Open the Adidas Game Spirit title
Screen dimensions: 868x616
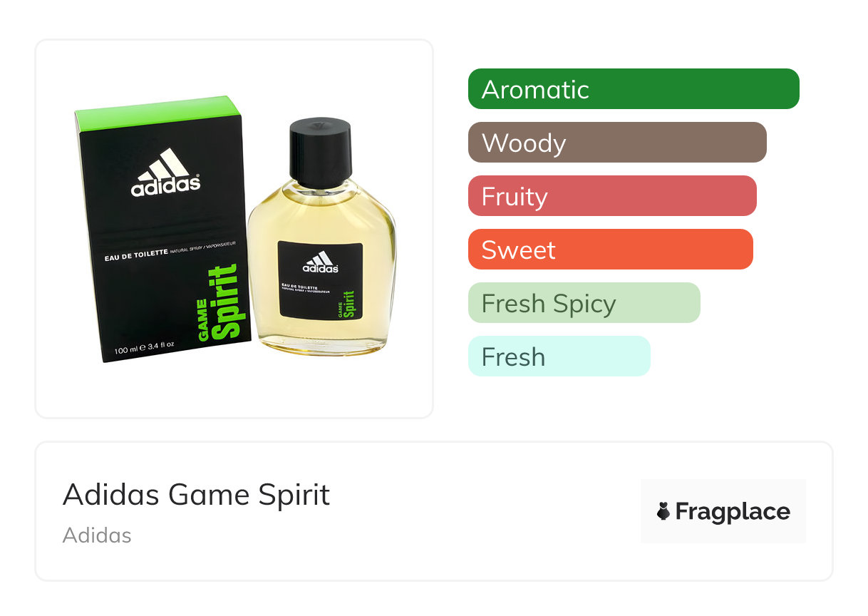(x=197, y=494)
